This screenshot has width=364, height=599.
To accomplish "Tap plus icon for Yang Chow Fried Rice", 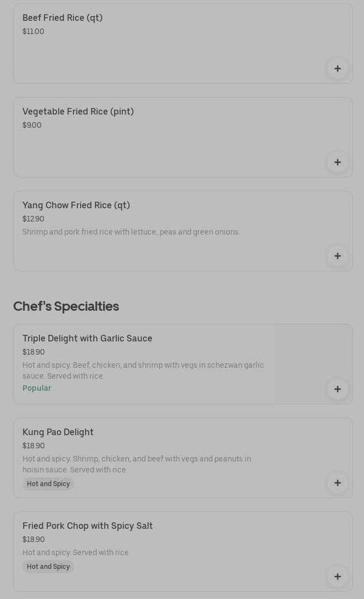I will tap(338, 256).
